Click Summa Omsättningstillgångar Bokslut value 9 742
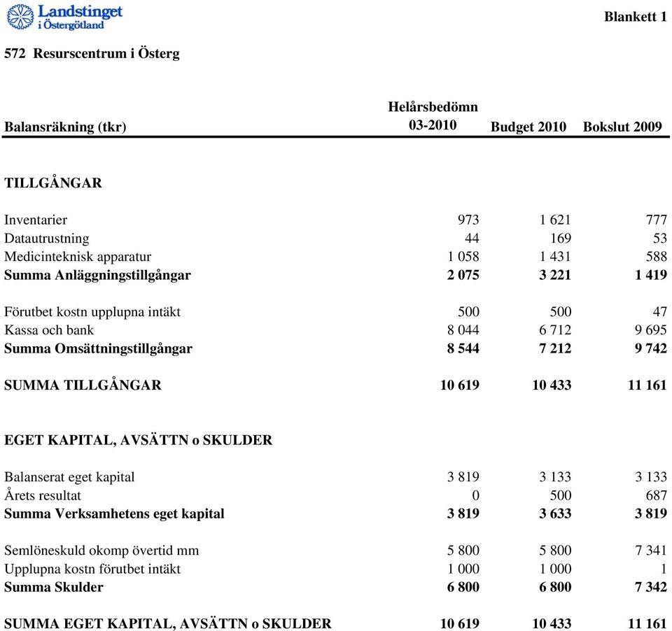This screenshot has width=672, height=631. tap(651, 348)
